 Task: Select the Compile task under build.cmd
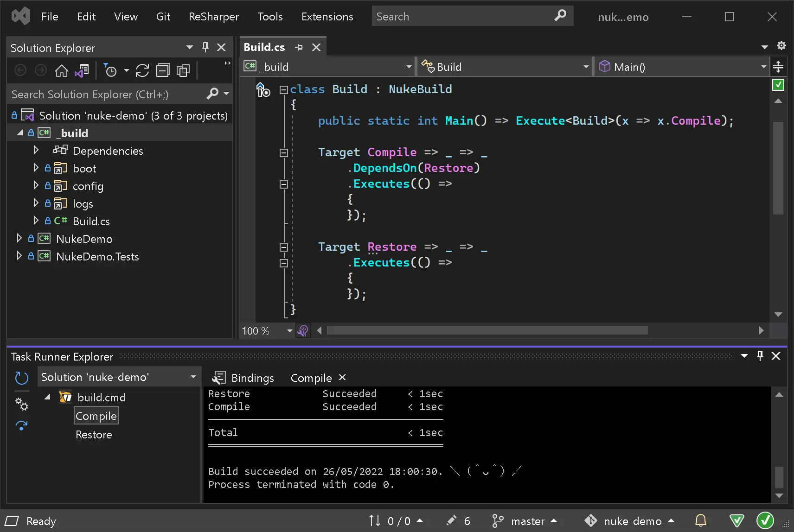96,416
